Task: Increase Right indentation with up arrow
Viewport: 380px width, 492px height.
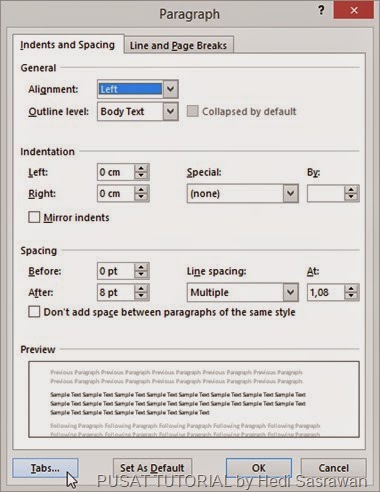Action: (141, 190)
